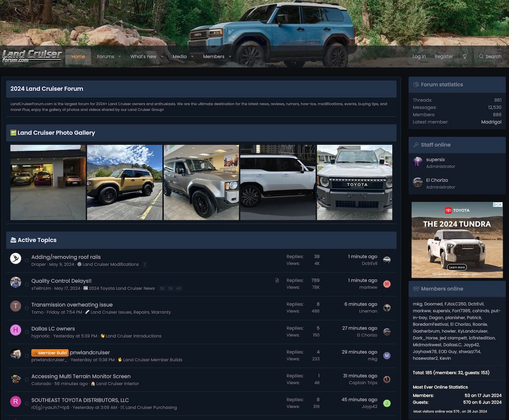This screenshot has height=420, width=509.
Task: Open 'Accessing Multi Terrain Monitor Screen' thread
Action: tap(81, 376)
